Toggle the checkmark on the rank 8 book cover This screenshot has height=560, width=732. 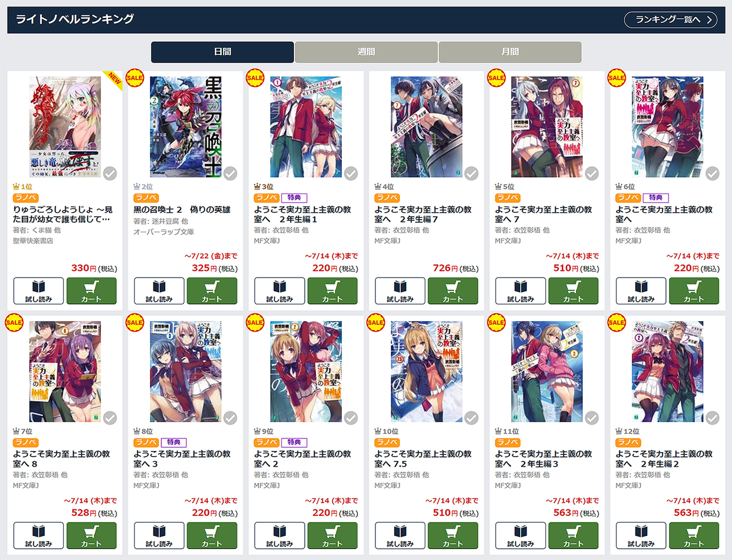point(230,418)
